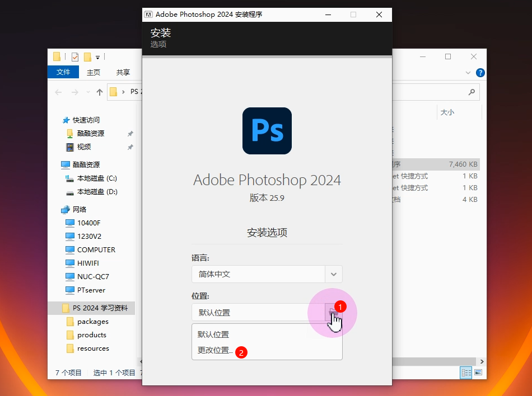Choose 更改位置... from the location list
Viewport: 532px width, 396px height.
[x=214, y=350]
